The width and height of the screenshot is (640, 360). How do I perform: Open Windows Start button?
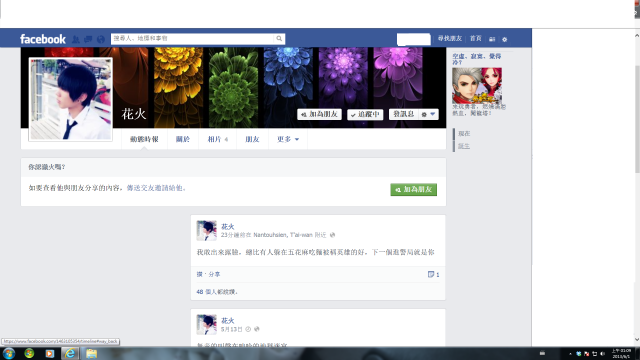click(x=9, y=353)
